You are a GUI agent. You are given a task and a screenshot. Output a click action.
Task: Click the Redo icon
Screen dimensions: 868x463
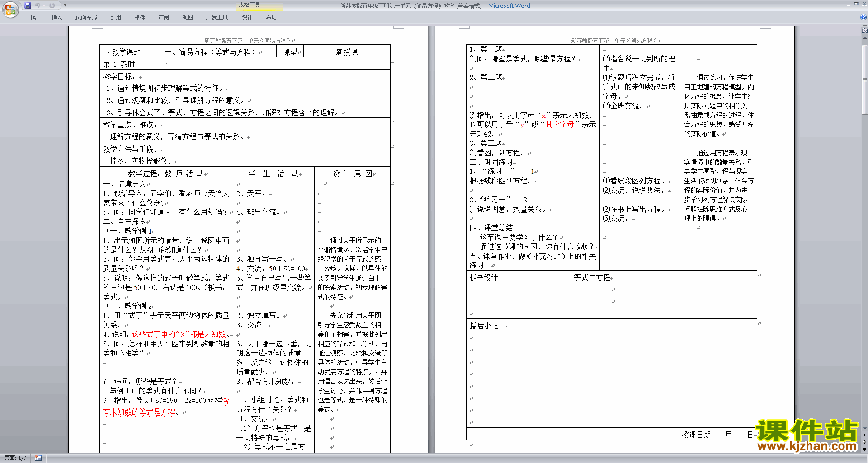[x=52, y=5]
